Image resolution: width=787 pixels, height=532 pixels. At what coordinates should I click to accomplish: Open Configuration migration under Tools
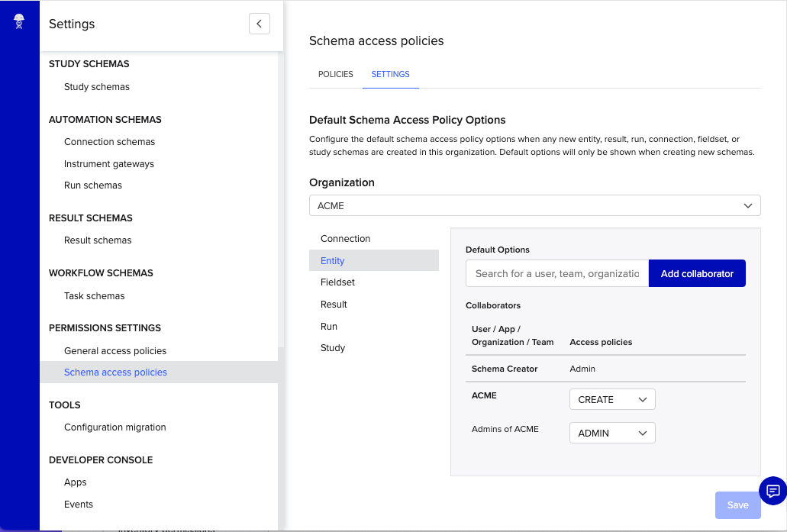[115, 427]
